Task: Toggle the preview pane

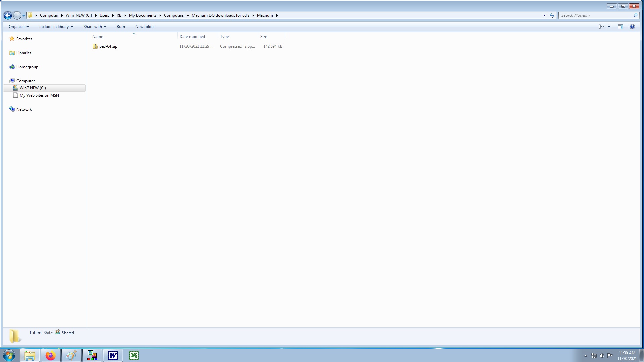Action: 620,27
